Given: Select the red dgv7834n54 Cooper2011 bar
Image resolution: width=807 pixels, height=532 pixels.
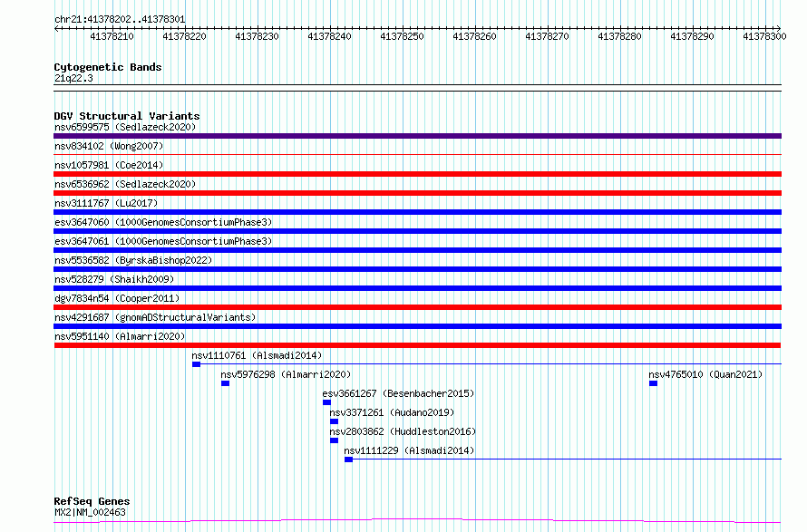Looking at the screenshot, I should pos(417,307).
